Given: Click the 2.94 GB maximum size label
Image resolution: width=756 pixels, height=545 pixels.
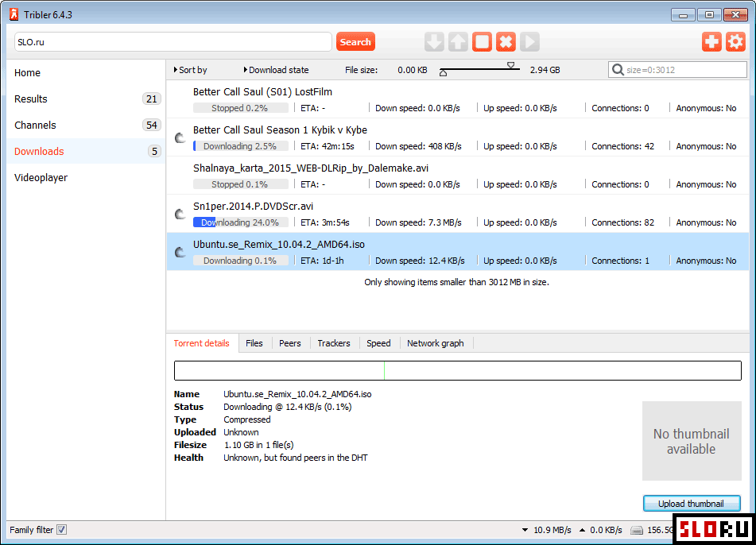Looking at the screenshot, I should (x=545, y=70).
